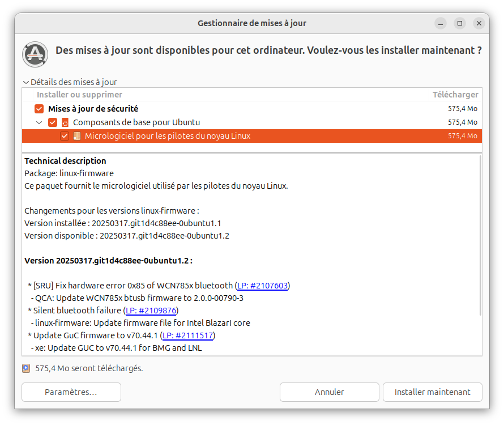Collapse the Composants de base tree arrow
504x425 pixels.
[39, 122]
